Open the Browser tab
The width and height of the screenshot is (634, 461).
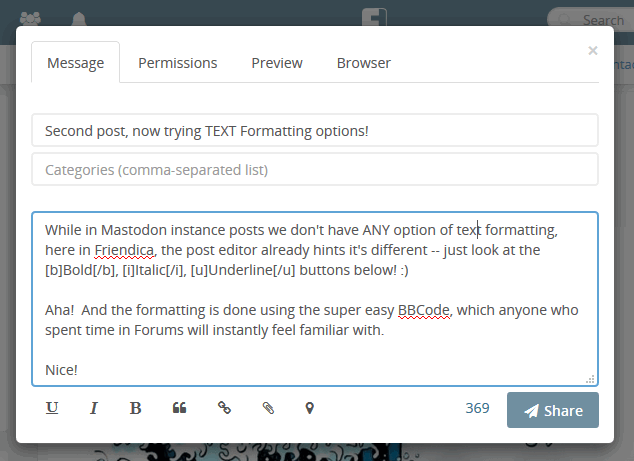click(363, 63)
